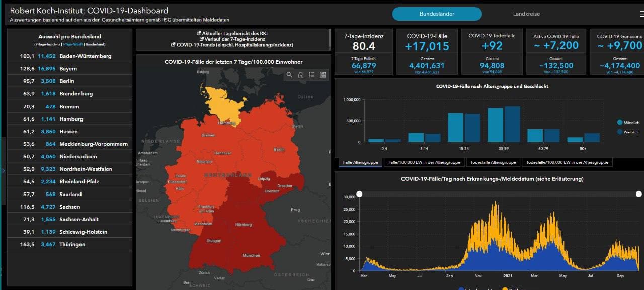Select Bayern in the Bundesland list
Screen dimensions: 644x290
pyautogui.click(x=69, y=69)
